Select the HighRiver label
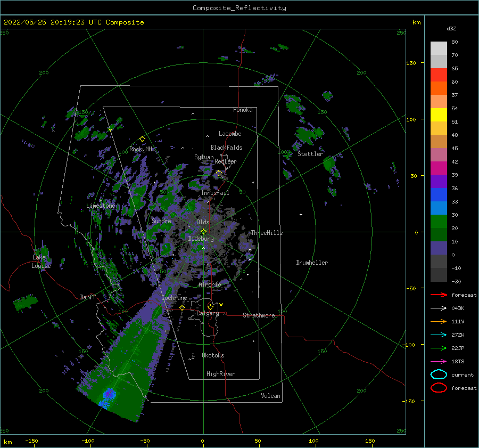 coord(221,374)
